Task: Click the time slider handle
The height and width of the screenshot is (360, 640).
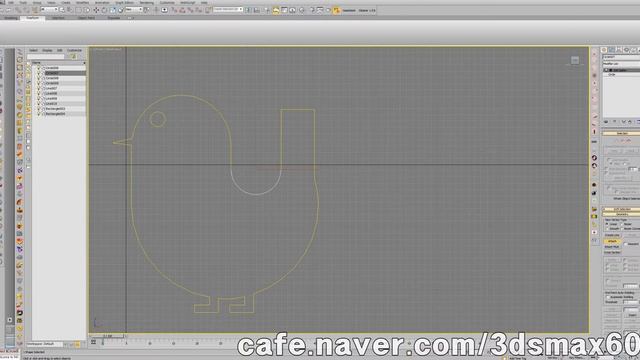Action: (108, 336)
